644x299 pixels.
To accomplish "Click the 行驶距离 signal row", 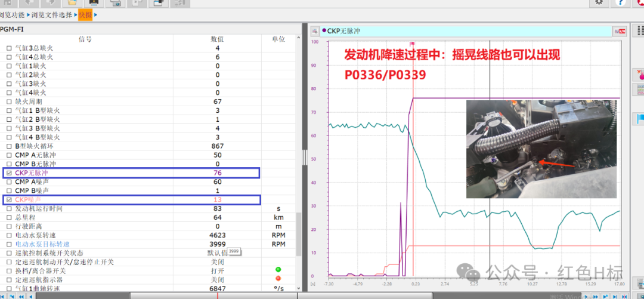I will [x=148, y=227].
